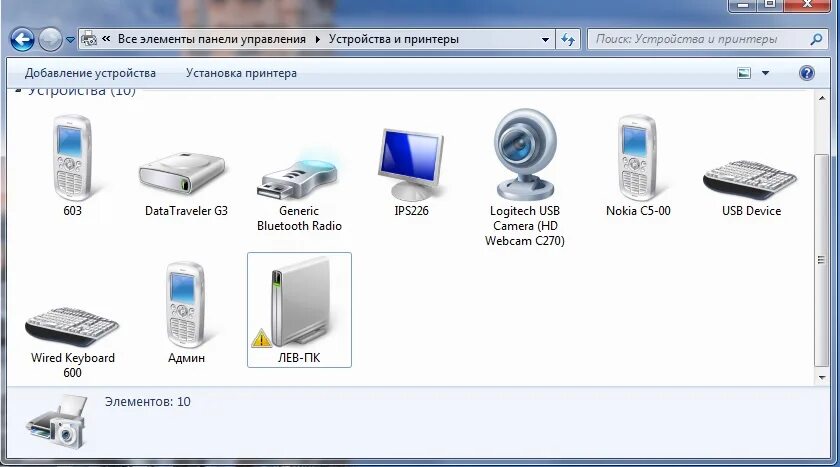Screen dimensions: 840x467
Task: Open address bar history dropdown
Action: coord(545,40)
